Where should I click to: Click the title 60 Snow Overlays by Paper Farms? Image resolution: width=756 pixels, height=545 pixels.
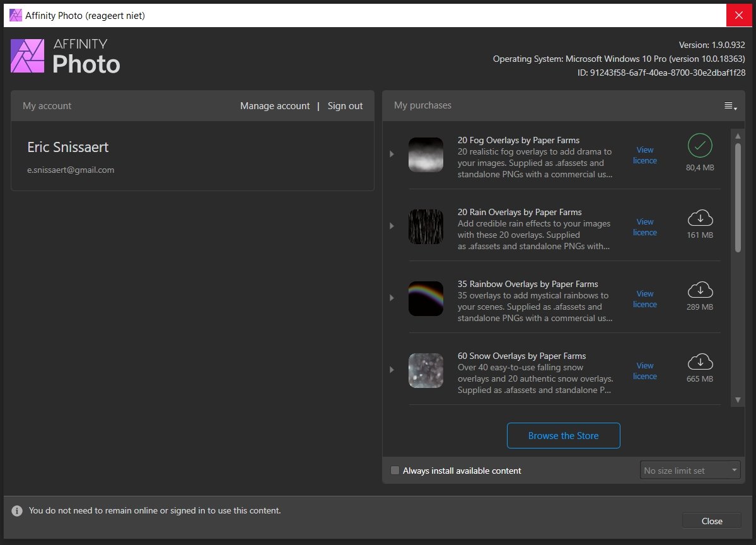tap(521, 356)
